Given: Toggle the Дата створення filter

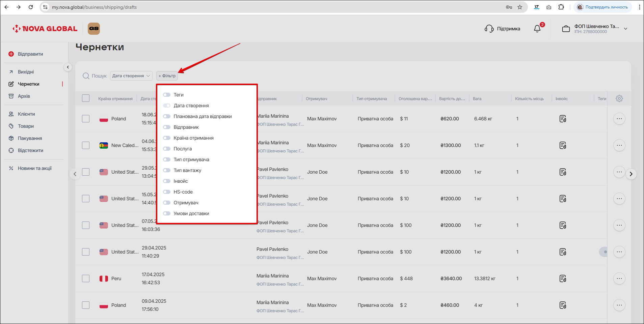Looking at the screenshot, I should click(167, 106).
